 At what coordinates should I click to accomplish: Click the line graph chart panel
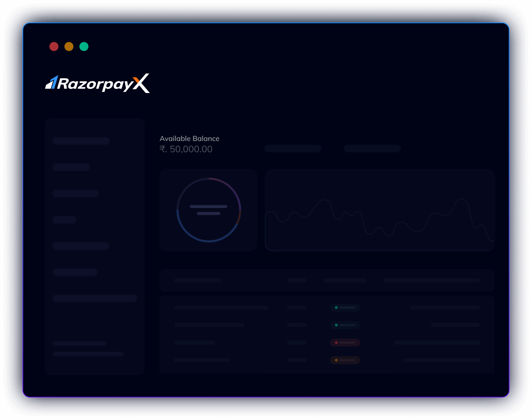[x=380, y=210]
